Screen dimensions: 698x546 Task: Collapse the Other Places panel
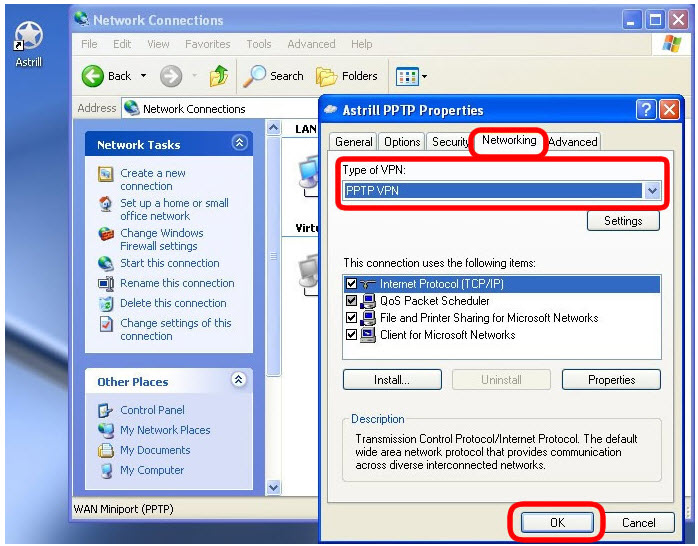tap(239, 380)
